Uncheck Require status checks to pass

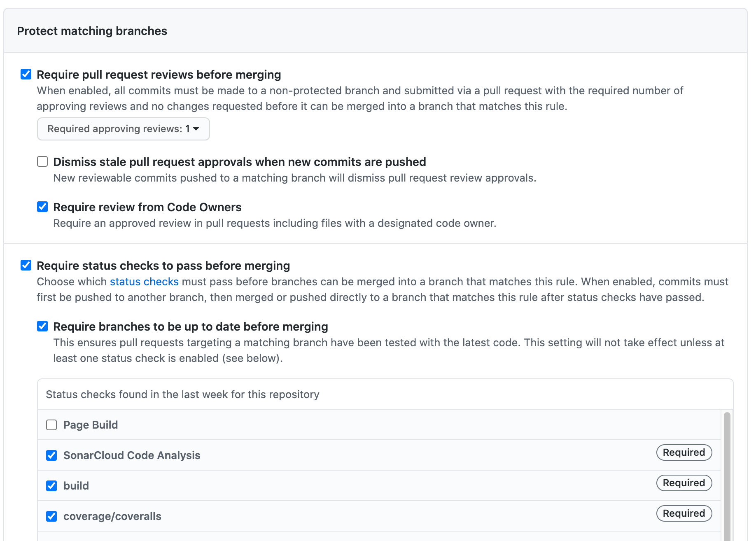(26, 266)
